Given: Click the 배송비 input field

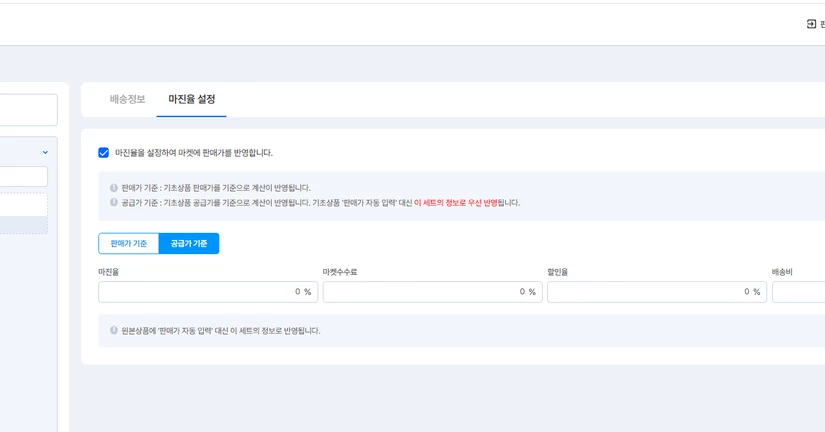Looking at the screenshot, I should point(799,292).
